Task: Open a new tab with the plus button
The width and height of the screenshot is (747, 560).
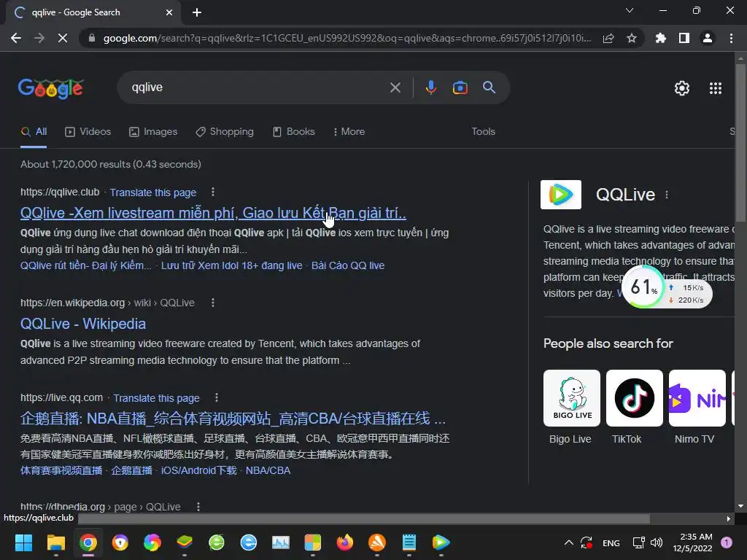Action: pos(197,12)
